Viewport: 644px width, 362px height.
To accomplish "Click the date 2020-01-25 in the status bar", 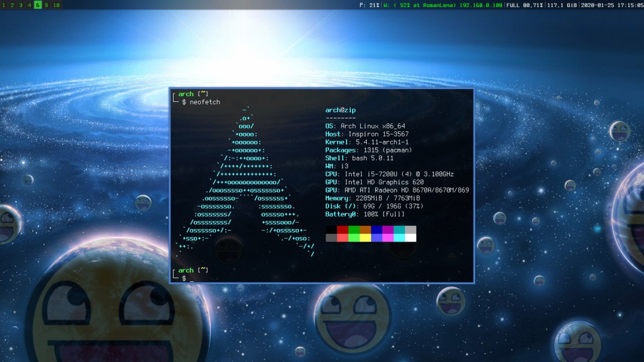I will tap(598, 5).
